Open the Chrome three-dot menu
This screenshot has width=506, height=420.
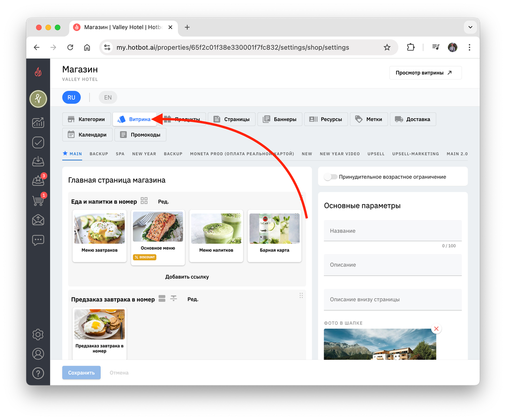pos(469,47)
